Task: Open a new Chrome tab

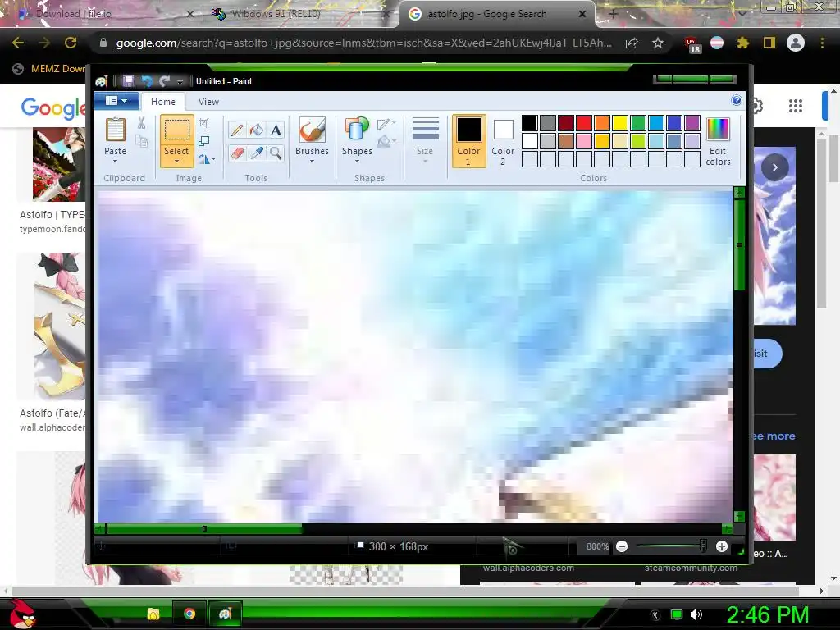Action: click(x=614, y=14)
